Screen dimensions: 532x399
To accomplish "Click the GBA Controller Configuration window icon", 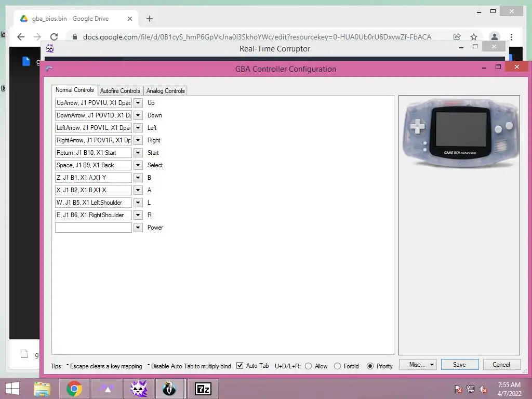I will 49,69.
